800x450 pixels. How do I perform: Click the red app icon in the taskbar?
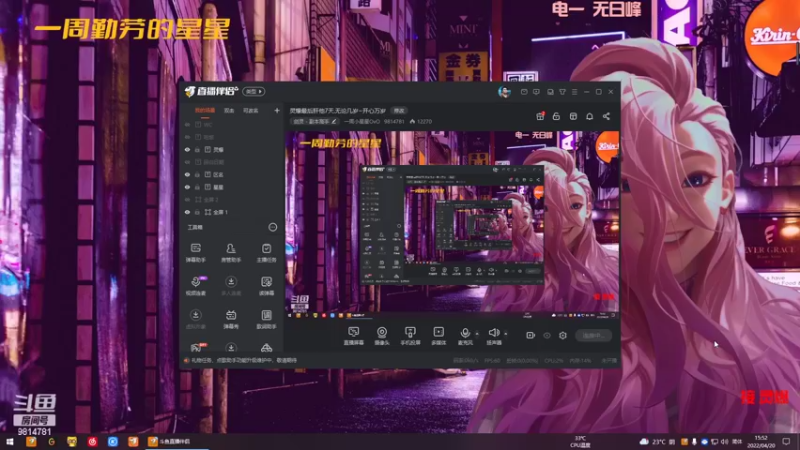92,441
